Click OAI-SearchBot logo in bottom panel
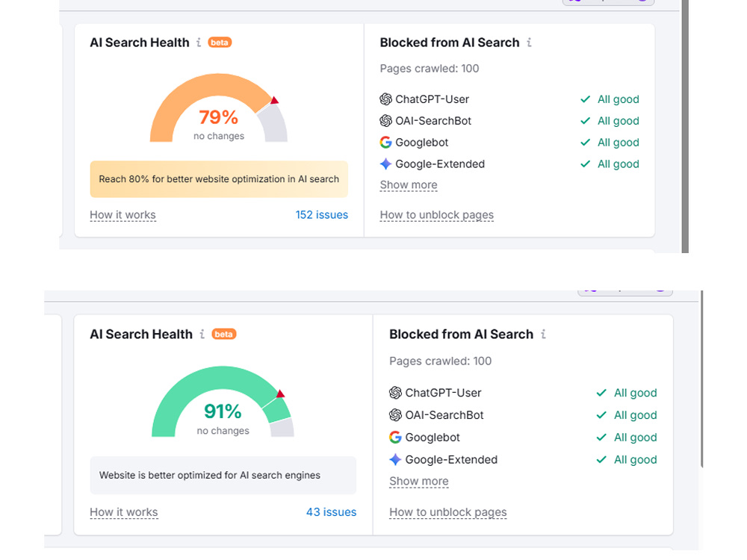The height and width of the screenshot is (560, 747). [395, 414]
